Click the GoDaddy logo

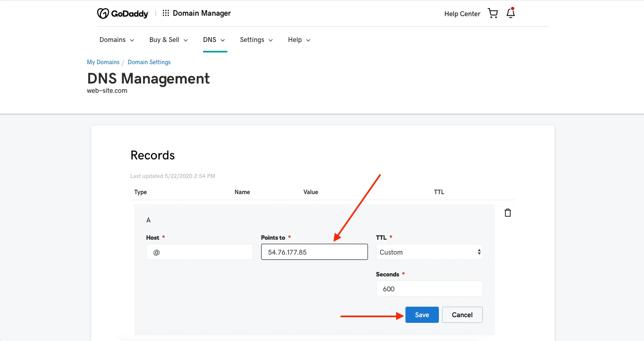[x=123, y=13]
